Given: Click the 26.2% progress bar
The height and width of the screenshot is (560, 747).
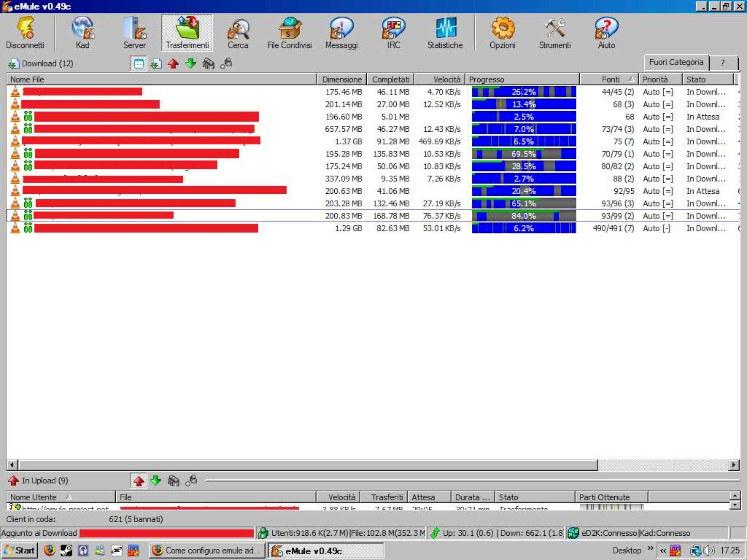Looking at the screenshot, I should pos(524,92).
